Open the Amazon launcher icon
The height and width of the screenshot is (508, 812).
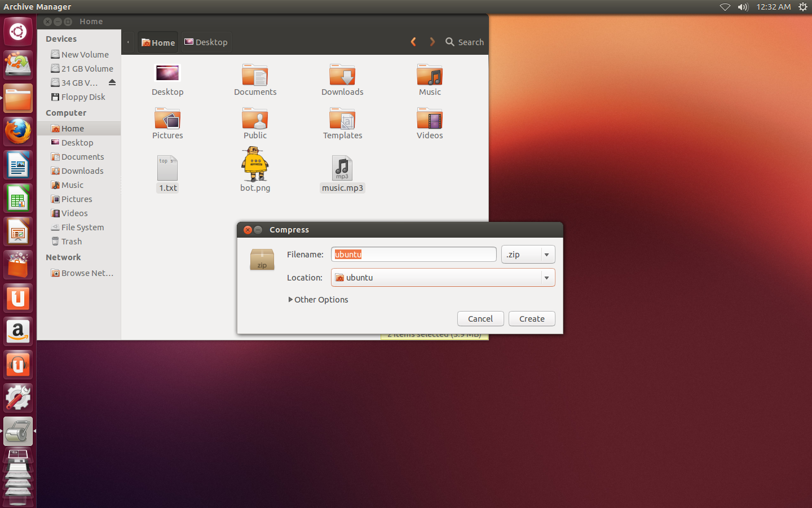tap(18, 331)
